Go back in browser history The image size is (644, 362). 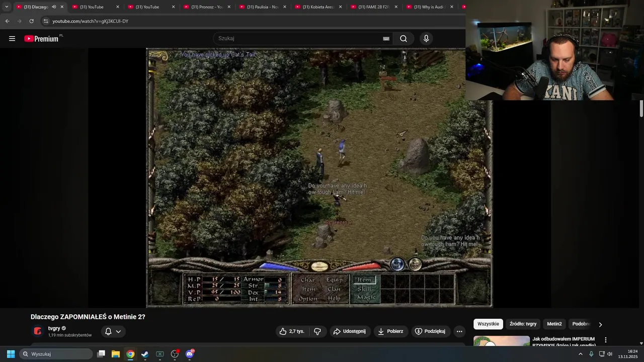(7, 21)
